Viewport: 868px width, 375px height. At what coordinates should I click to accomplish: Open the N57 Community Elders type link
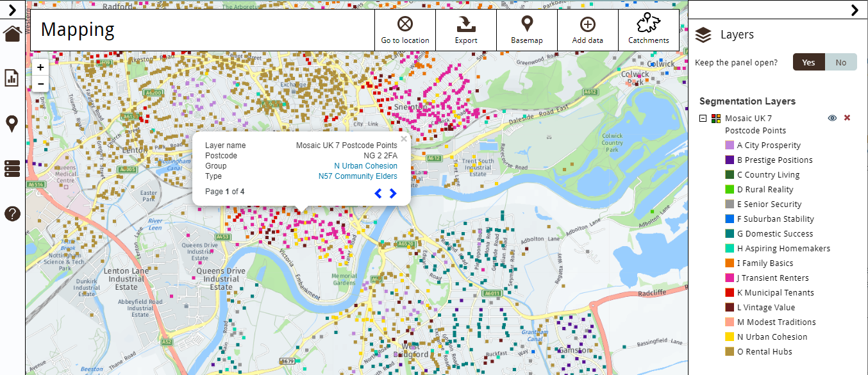(x=358, y=176)
